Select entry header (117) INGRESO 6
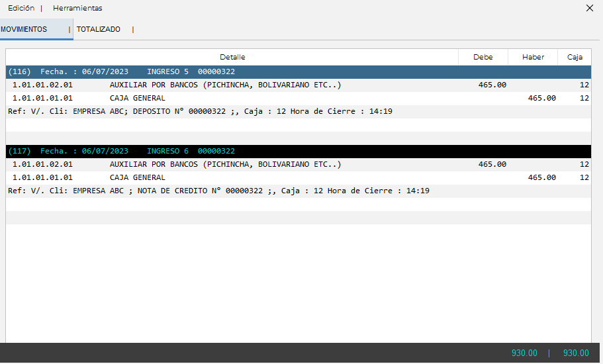The width and height of the screenshot is (603, 364). [299, 151]
